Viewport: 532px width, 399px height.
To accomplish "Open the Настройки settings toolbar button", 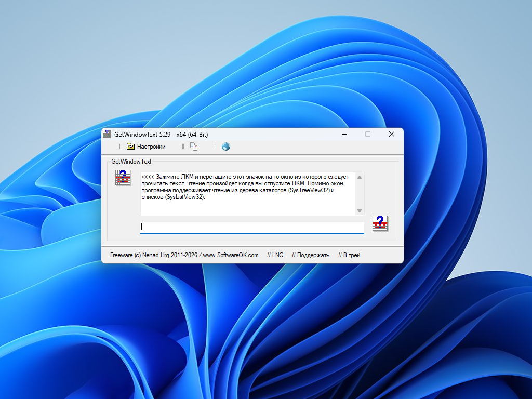I will tap(146, 147).
